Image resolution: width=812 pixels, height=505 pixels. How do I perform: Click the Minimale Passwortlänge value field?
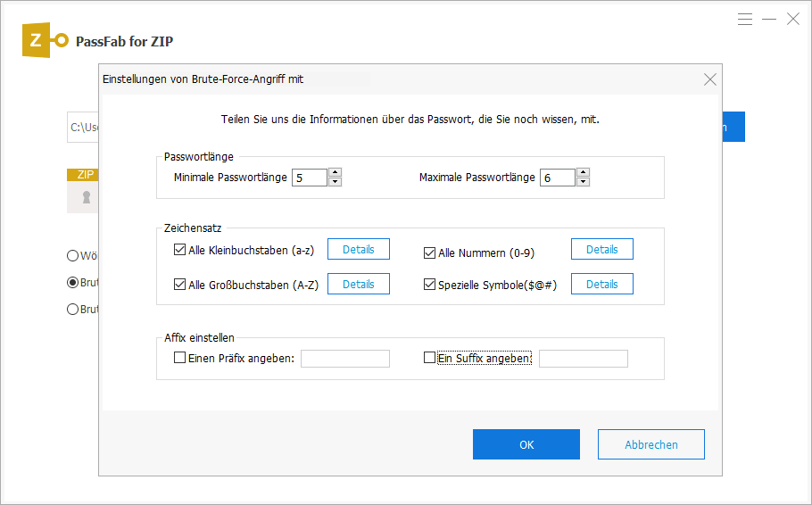pos(310,178)
